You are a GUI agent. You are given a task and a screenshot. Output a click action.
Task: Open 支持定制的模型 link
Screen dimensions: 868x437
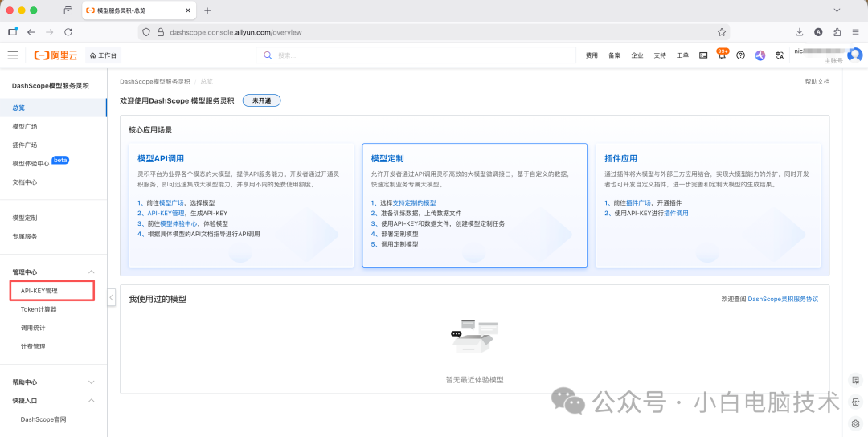click(x=414, y=203)
